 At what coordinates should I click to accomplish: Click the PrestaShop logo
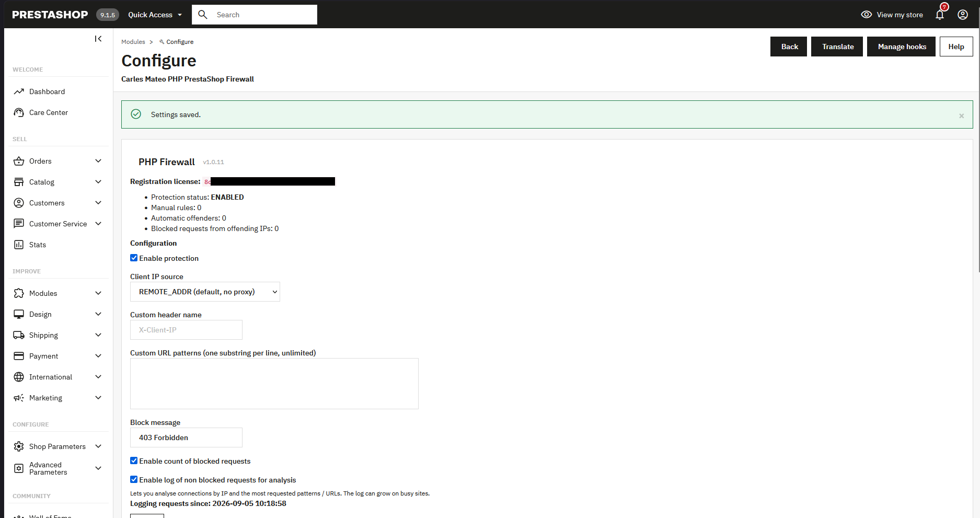click(50, 15)
